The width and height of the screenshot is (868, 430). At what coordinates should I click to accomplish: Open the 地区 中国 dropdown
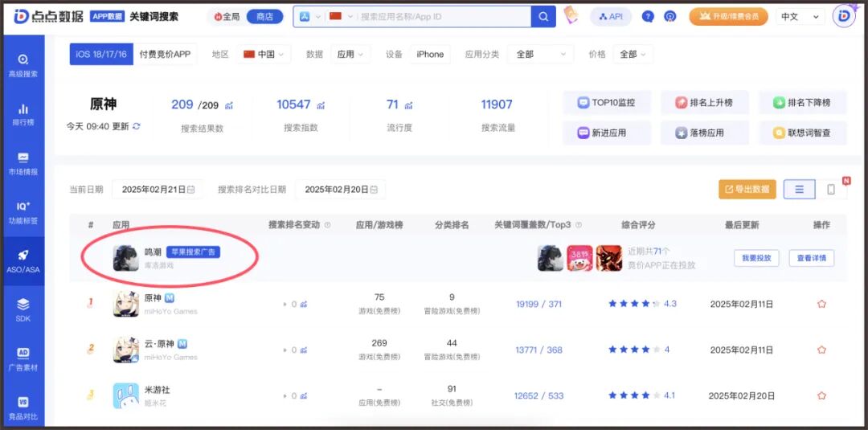click(x=264, y=54)
